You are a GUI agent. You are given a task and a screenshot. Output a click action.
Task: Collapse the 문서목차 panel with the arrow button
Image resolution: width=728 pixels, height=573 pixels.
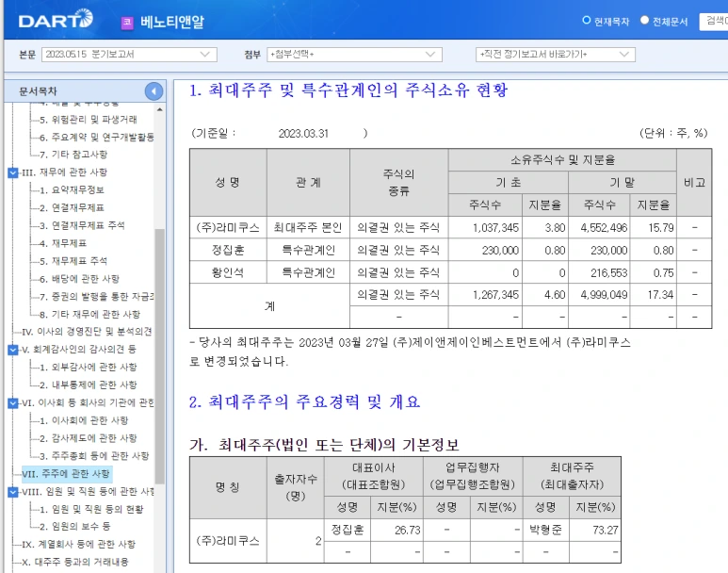[x=154, y=91]
